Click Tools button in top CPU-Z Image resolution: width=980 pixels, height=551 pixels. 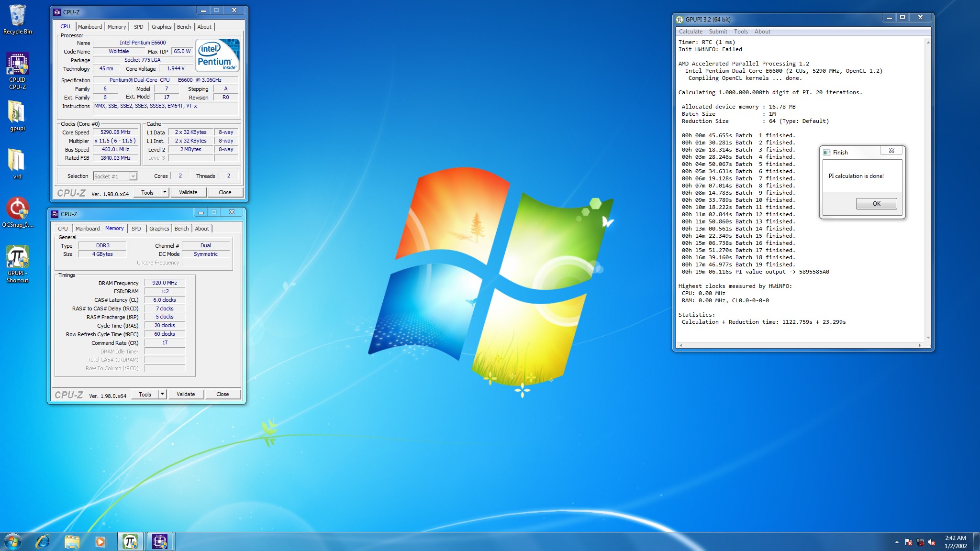click(147, 192)
